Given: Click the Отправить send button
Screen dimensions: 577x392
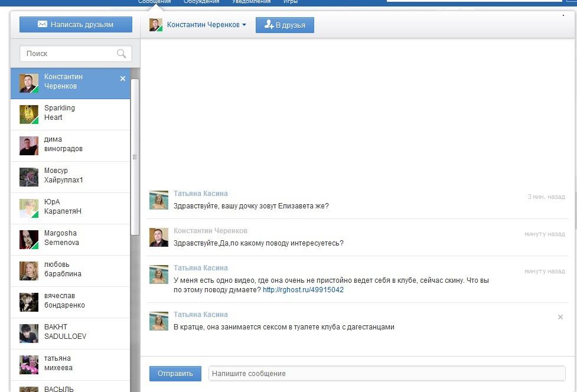Looking at the screenshot, I should pos(175,374).
